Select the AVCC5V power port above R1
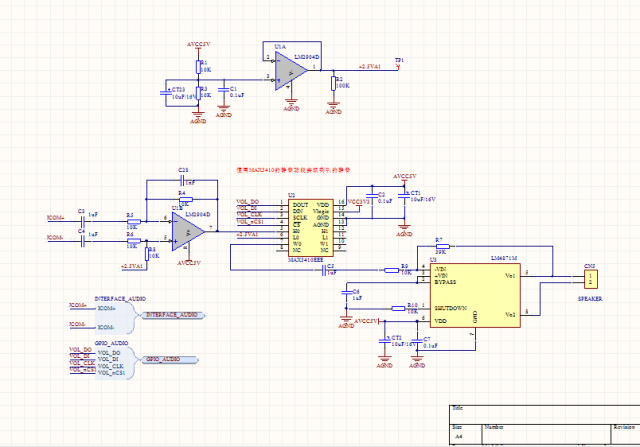This screenshot has height=447, width=640. click(198, 46)
